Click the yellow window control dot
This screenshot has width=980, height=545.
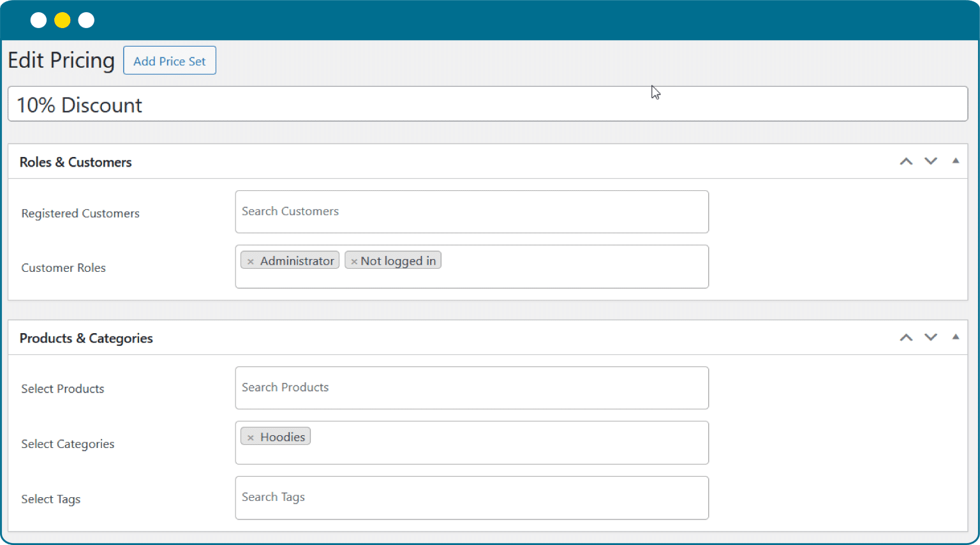62,20
